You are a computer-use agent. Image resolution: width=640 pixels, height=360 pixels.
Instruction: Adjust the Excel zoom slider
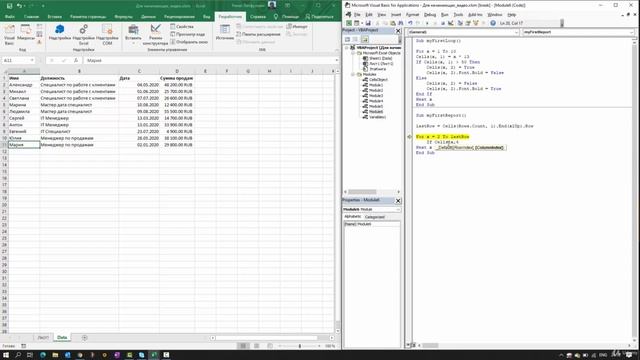[x=300, y=346]
